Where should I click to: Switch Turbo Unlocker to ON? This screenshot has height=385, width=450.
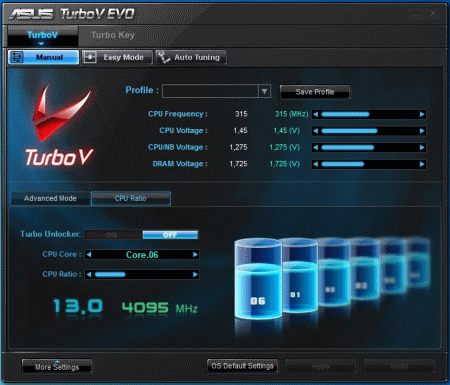113,235
